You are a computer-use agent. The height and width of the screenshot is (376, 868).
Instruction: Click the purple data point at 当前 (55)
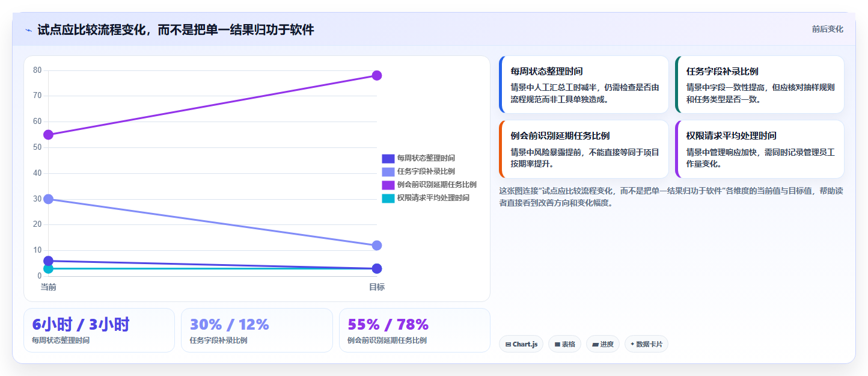(49, 135)
